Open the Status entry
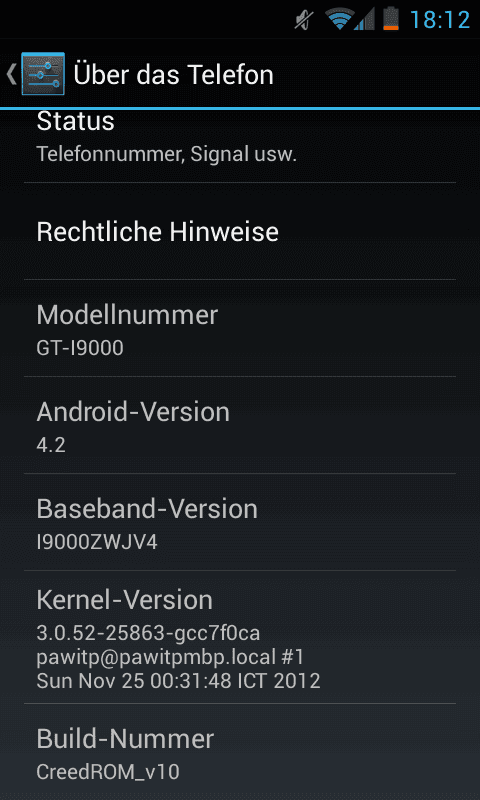This screenshot has width=480, height=800. click(240, 146)
